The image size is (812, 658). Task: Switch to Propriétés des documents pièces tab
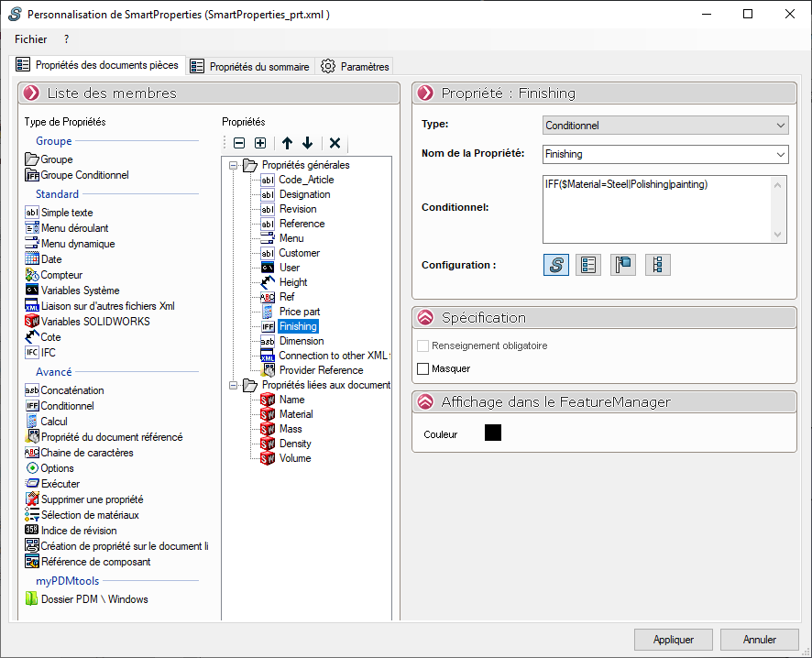(97, 65)
